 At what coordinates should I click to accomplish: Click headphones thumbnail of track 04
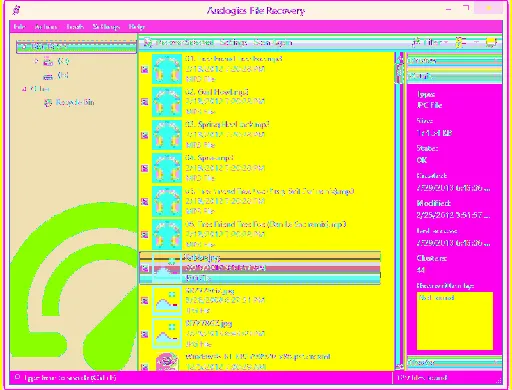click(167, 168)
